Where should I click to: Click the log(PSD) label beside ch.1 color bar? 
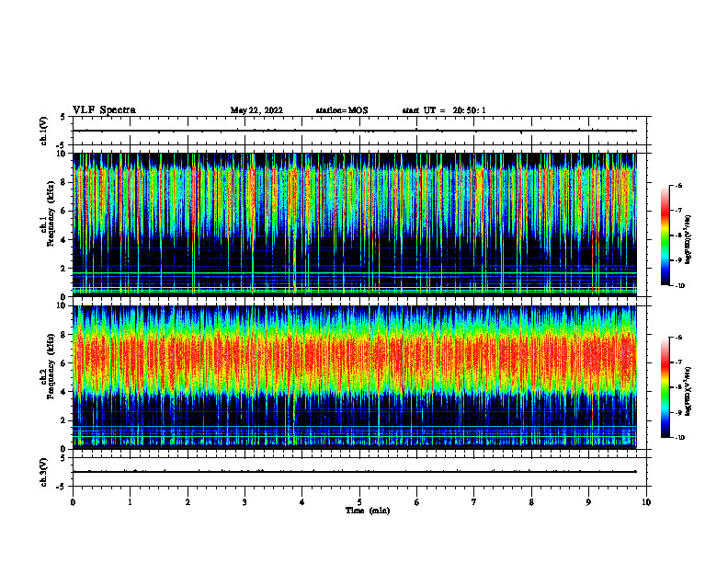688,240
